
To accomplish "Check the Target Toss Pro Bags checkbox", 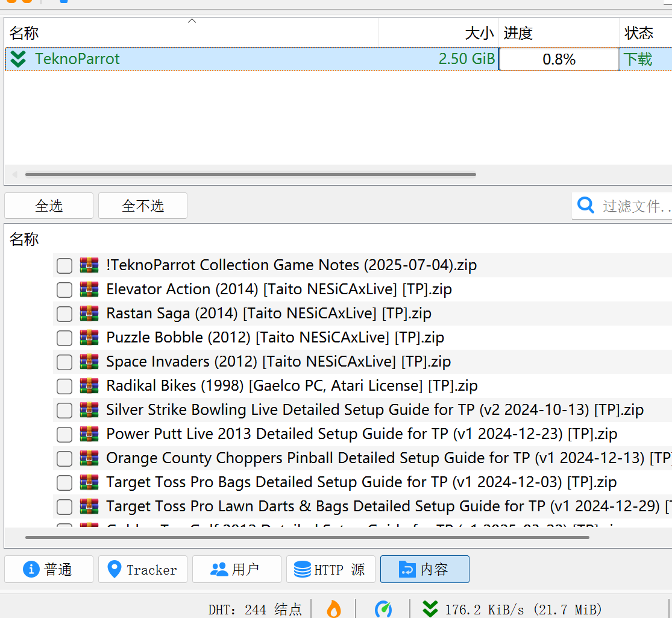I will click(x=64, y=482).
